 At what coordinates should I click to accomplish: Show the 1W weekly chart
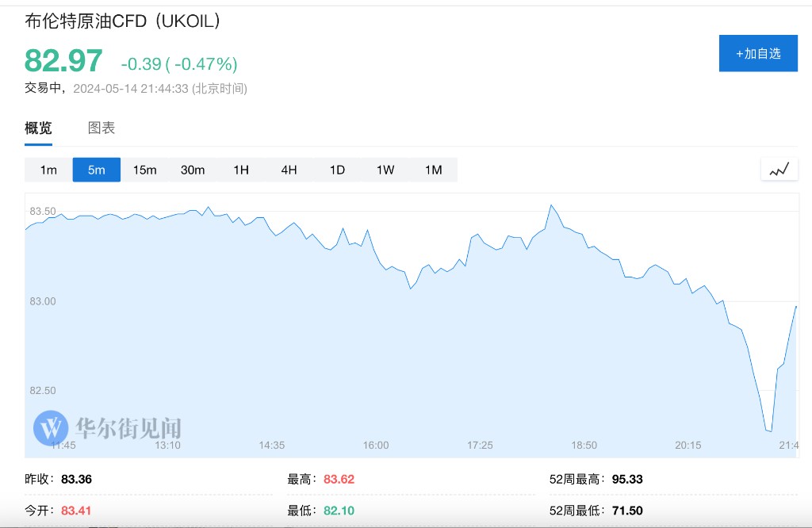click(x=385, y=170)
